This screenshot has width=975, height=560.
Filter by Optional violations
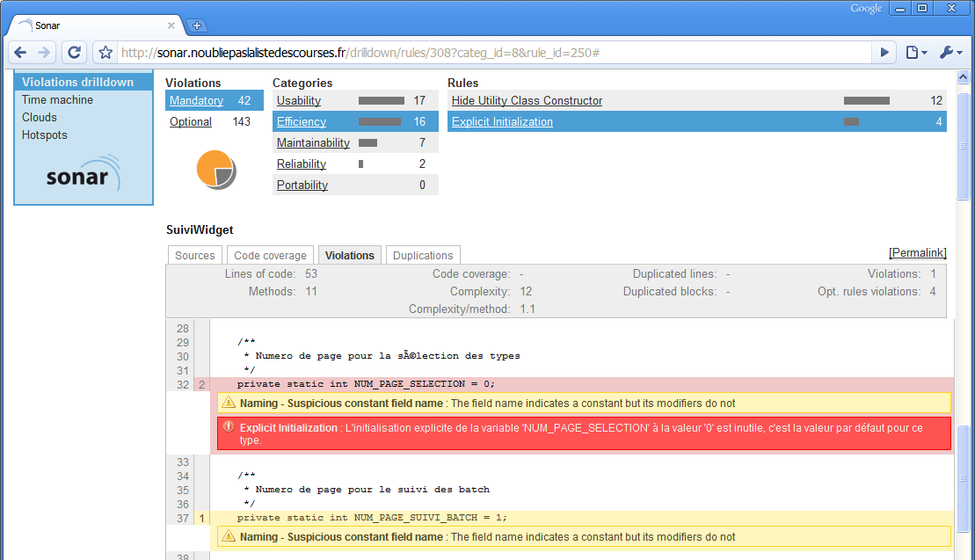(191, 122)
